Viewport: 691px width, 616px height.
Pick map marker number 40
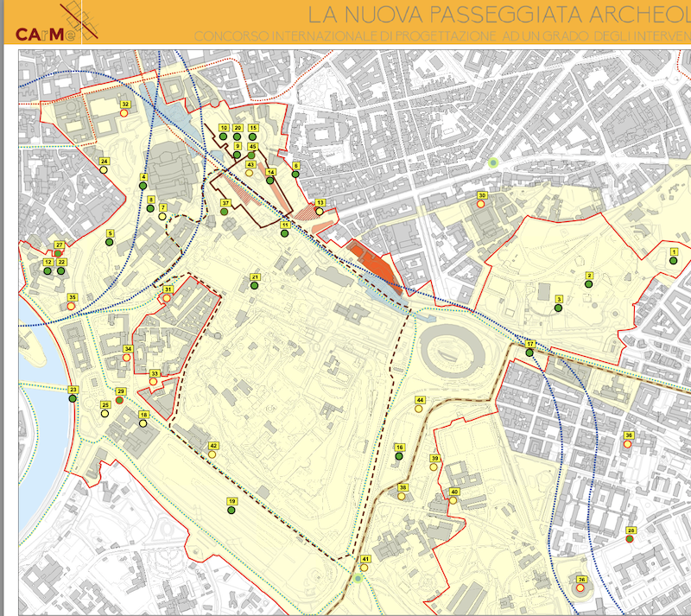coord(453,500)
